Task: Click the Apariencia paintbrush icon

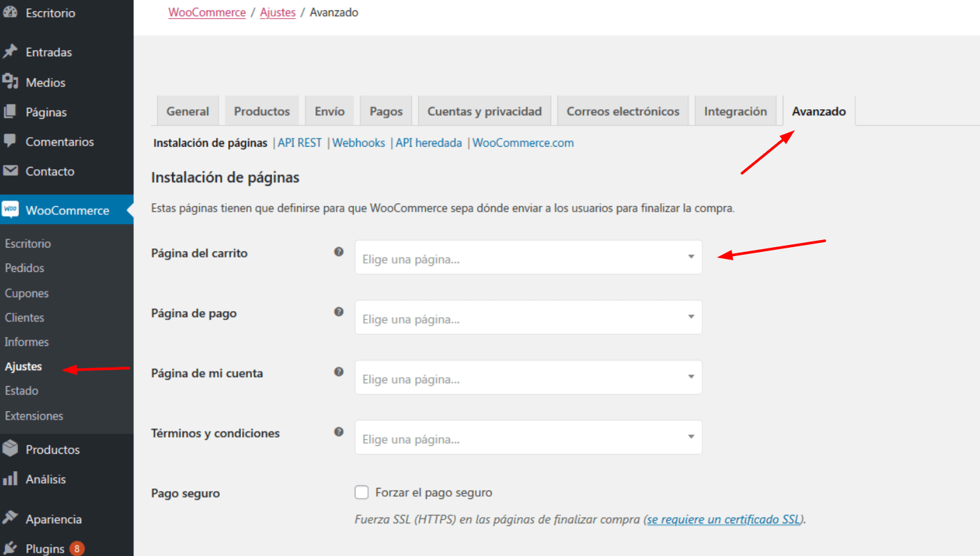Action: tap(10, 518)
